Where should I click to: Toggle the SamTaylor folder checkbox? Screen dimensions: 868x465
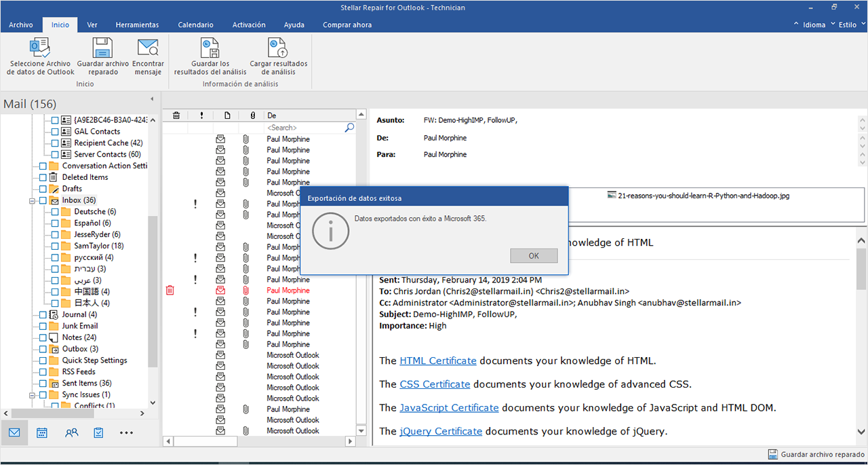click(x=56, y=246)
